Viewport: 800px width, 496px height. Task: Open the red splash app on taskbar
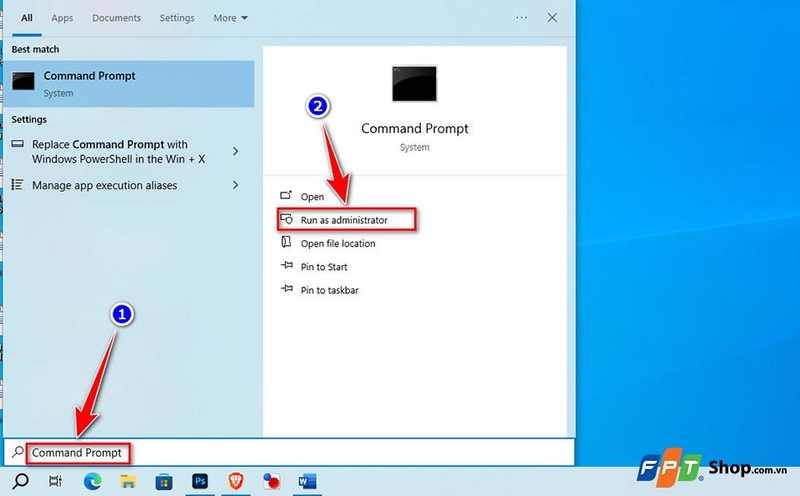click(271, 481)
